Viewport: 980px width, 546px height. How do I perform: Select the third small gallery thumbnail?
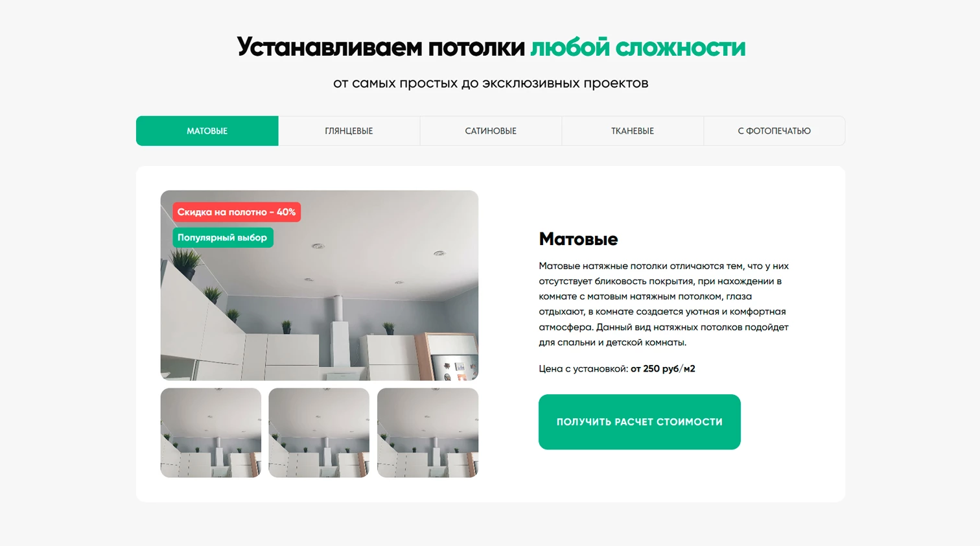[428, 433]
